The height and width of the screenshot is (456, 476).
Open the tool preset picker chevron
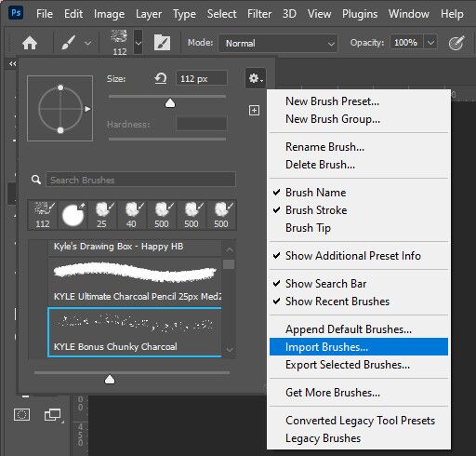click(87, 43)
